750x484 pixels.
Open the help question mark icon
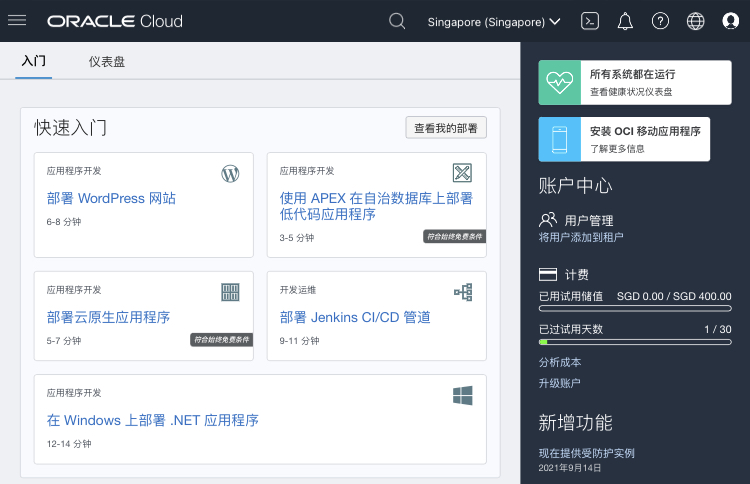pyautogui.click(x=660, y=21)
